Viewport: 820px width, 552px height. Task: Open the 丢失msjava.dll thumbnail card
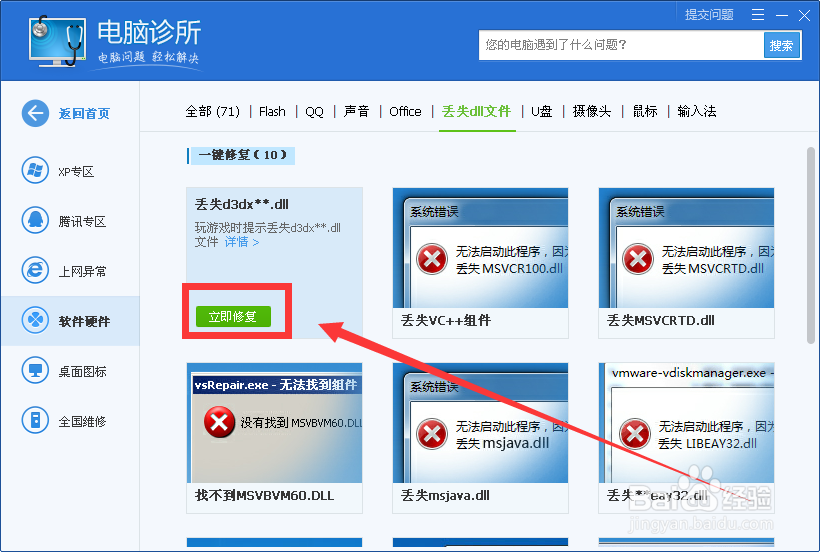point(480,438)
